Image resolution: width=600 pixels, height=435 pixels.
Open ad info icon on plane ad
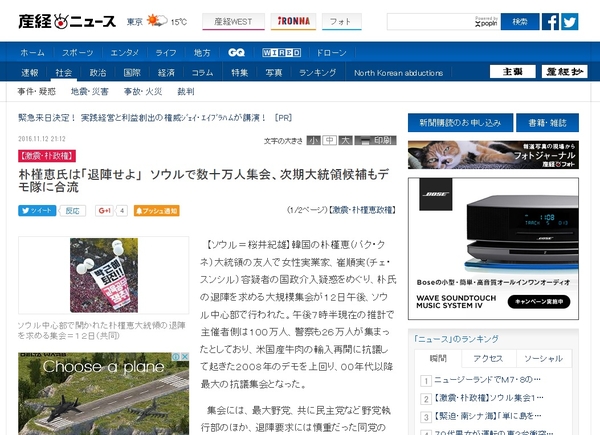[176, 357]
